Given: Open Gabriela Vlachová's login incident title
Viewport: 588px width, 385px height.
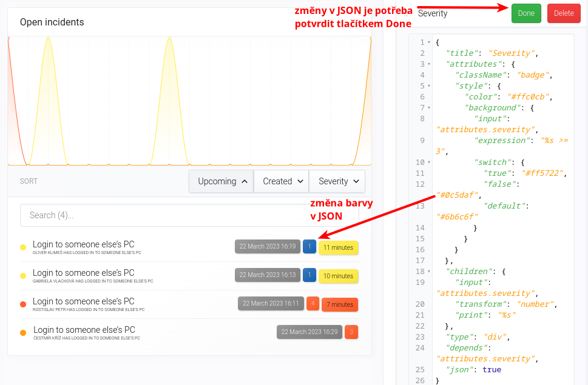Looking at the screenshot, I should click(84, 273).
